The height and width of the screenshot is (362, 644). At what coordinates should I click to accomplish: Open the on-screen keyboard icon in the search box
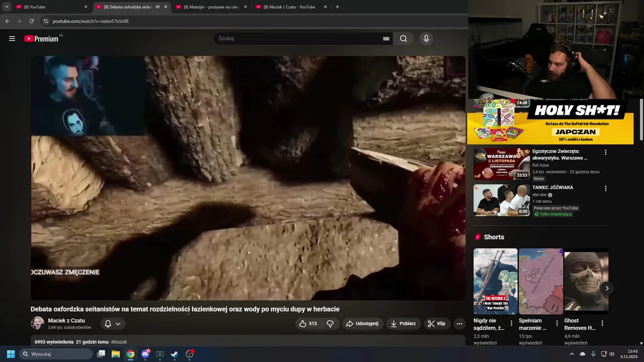[x=386, y=39]
